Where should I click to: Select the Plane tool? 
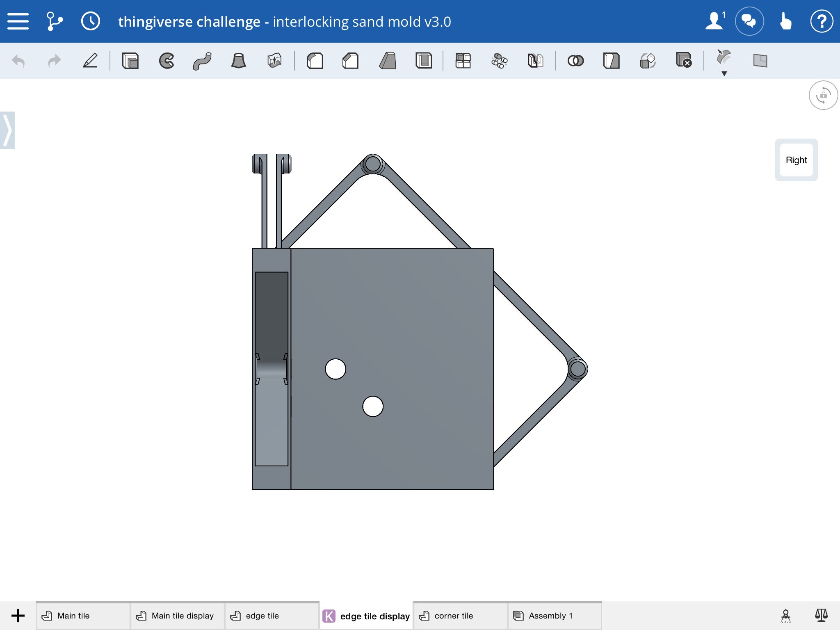pyautogui.click(x=760, y=61)
